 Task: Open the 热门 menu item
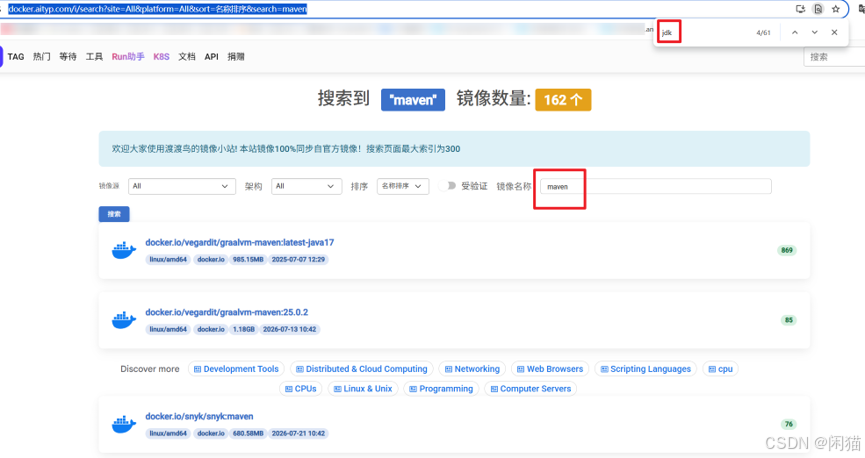(x=41, y=57)
